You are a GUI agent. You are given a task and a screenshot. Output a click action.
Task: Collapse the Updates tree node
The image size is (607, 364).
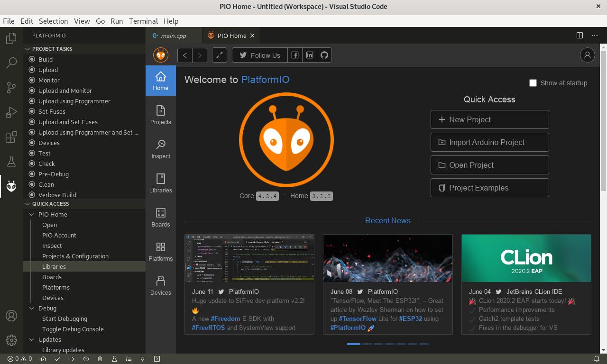point(32,339)
